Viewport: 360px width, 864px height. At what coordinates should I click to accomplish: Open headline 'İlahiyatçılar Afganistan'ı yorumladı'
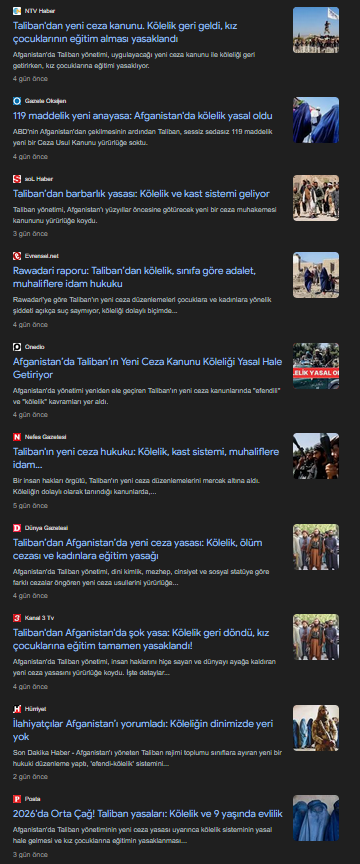coord(143,730)
